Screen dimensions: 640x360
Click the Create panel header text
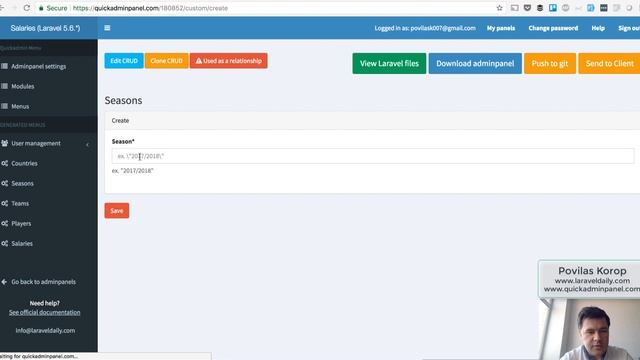tap(120, 120)
